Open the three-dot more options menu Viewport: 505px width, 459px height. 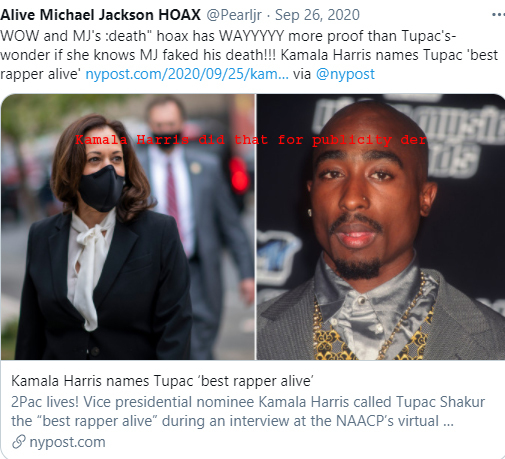[499, 15]
